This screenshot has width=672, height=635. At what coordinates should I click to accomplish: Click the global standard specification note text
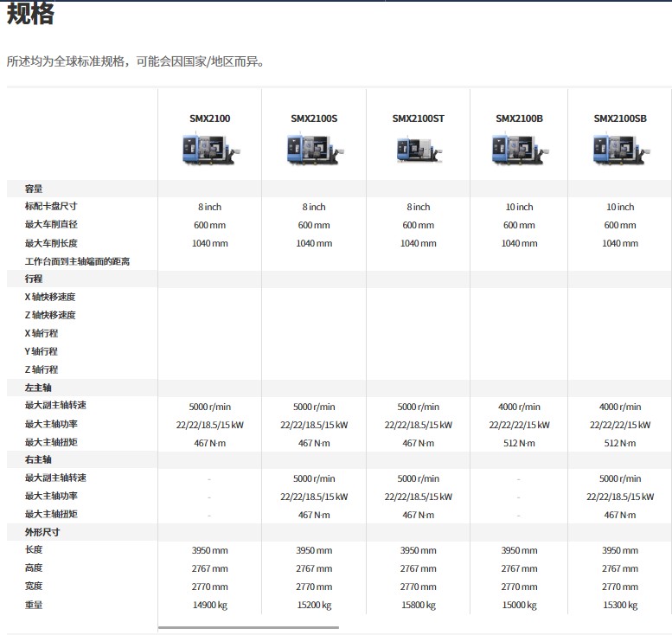point(136,61)
